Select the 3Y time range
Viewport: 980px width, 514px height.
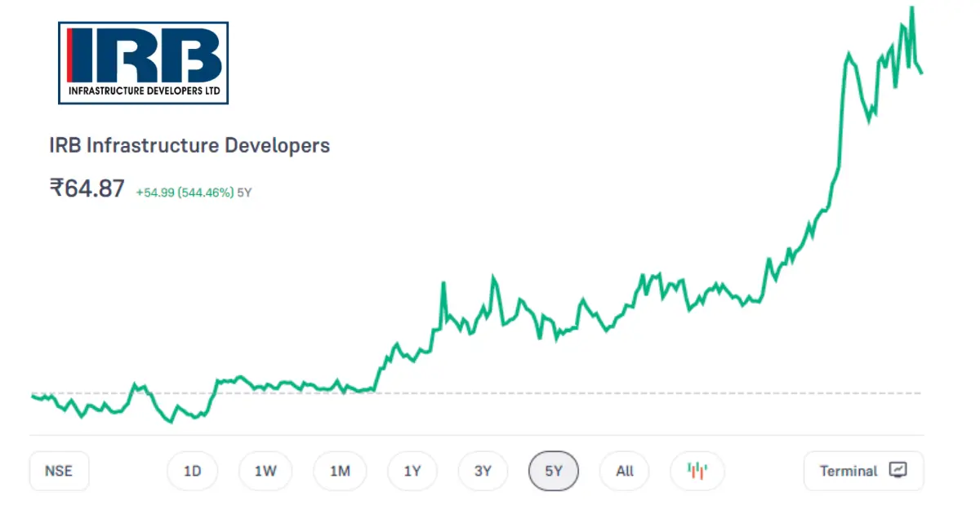click(483, 471)
